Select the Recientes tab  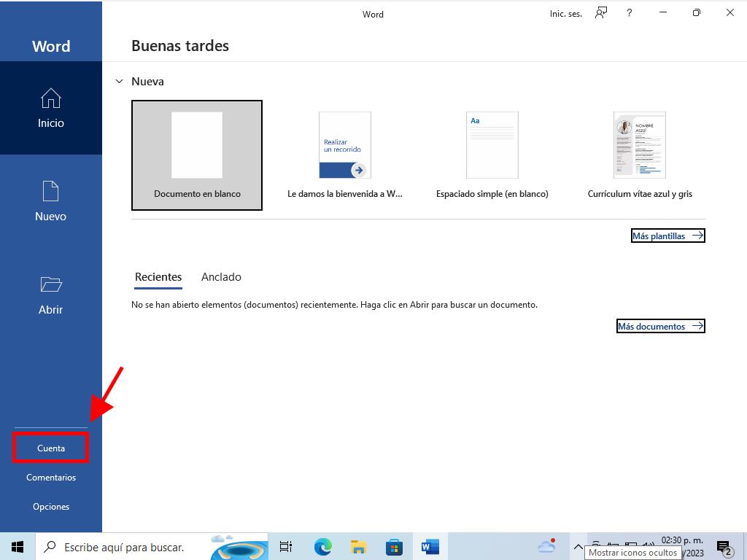158,277
